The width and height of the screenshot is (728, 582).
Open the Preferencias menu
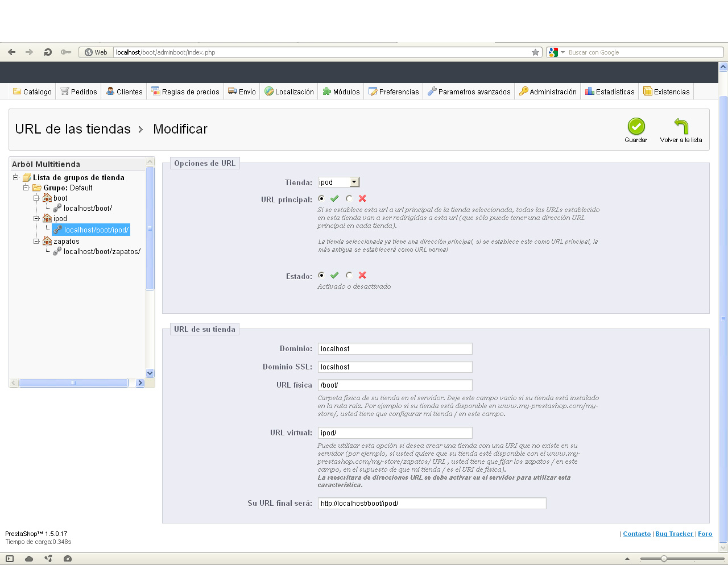point(394,92)
